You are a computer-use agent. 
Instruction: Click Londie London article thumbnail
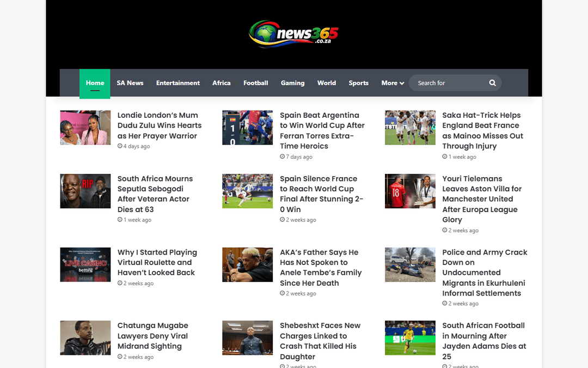click(85, 128)
